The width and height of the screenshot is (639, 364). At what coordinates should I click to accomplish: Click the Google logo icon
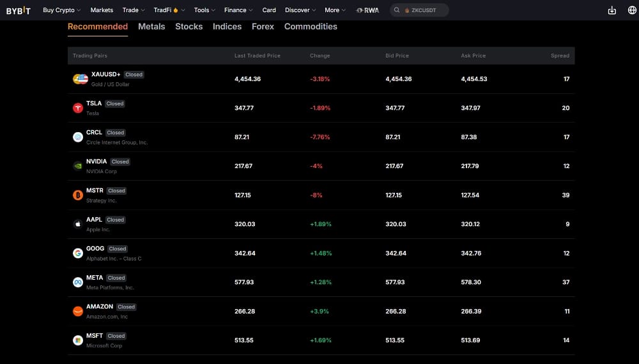click(78, 254)
